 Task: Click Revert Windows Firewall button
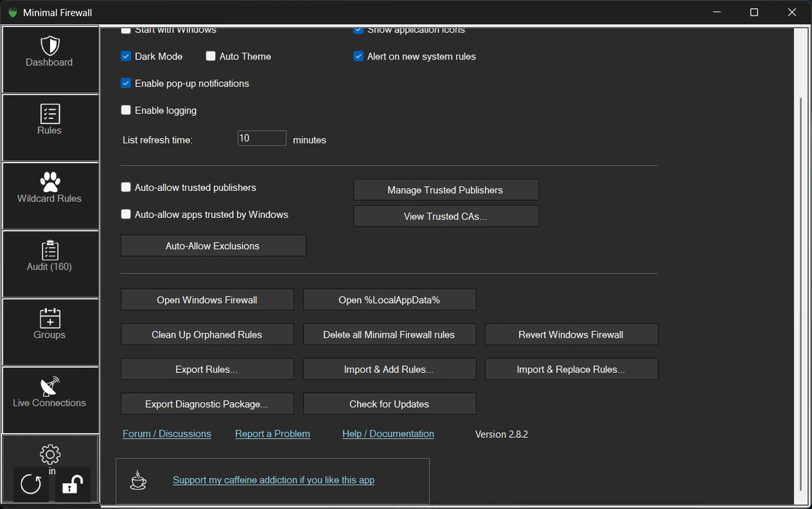click(x=572, y=334)
